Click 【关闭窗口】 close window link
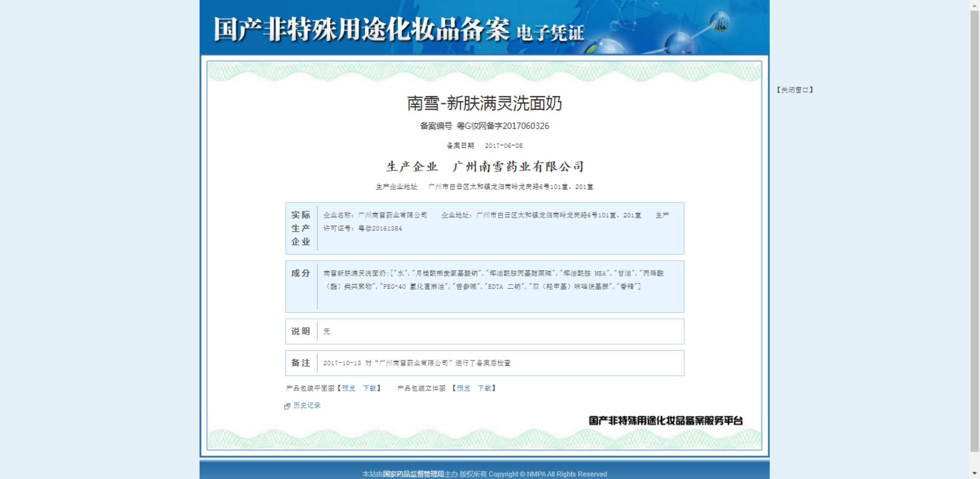Screen dimensions: 980x479 [795, 90]
